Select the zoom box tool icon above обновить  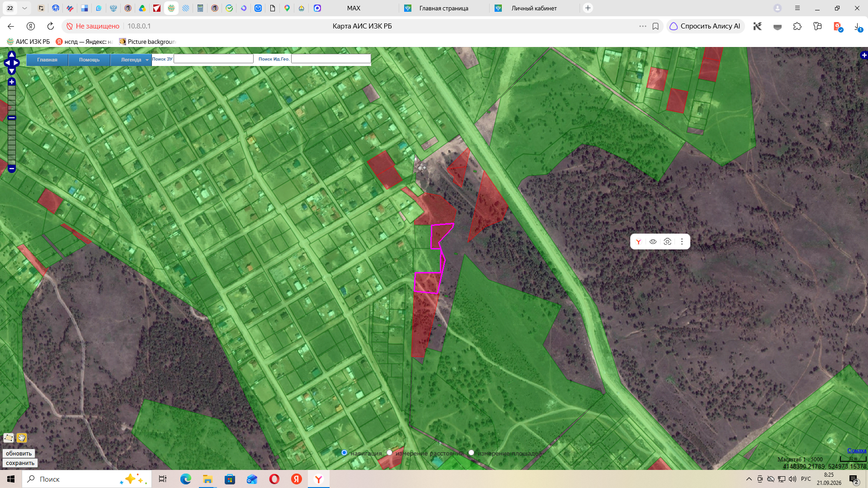(9, 438)
